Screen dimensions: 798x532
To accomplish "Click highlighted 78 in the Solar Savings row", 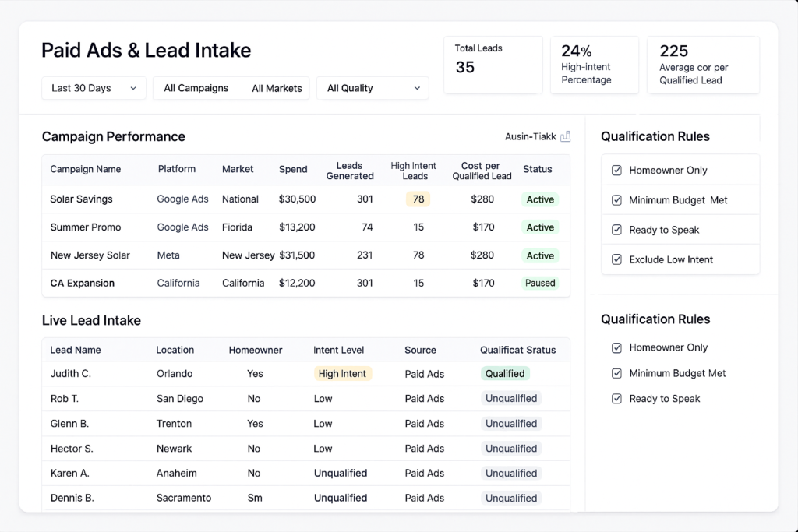I will 418,199.
